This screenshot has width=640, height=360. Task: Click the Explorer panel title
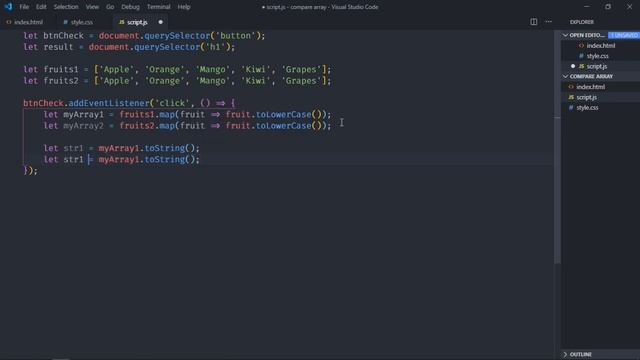pos(582,22)
